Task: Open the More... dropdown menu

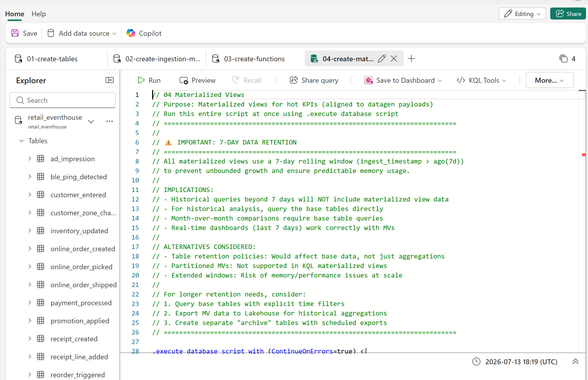Action: tap(549, 80)
